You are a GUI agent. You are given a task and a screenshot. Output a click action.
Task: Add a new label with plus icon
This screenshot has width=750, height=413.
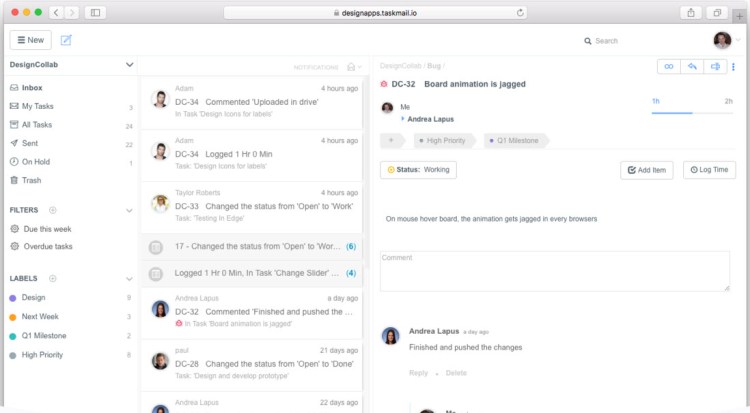pos(53,279)
